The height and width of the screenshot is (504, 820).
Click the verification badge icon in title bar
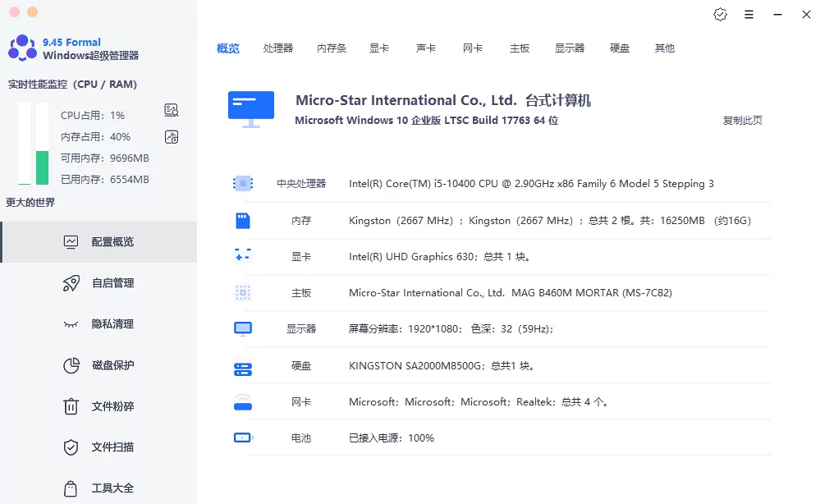tap(720, 14)
